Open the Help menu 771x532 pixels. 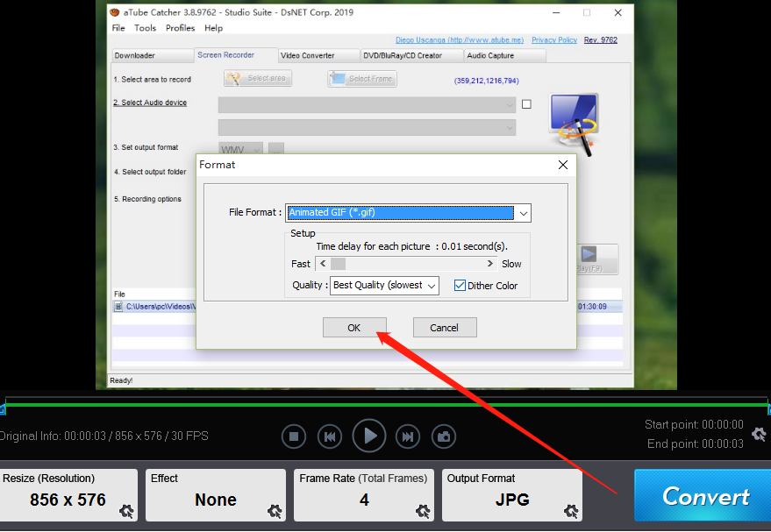pyautogui.click(x=213, y=28)
